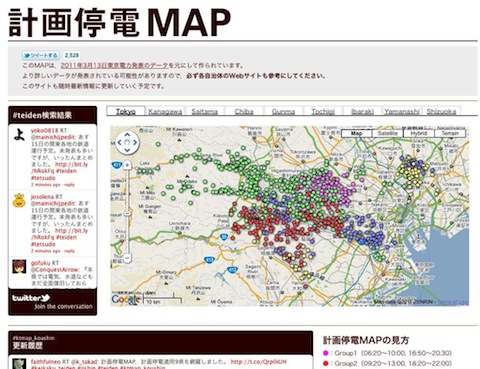The height and width of the screenshot is (369, 480).
Task: Zoom in with the map plus button
Action: click(127, 165)
